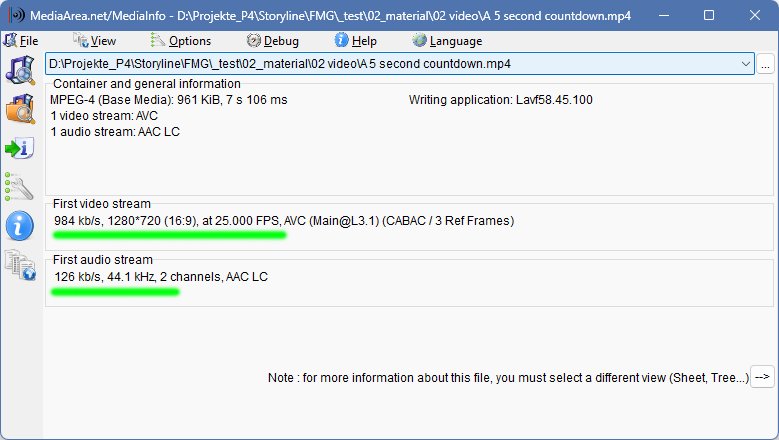The image size is (779, 440).
Task: Click the green audio stream bar
Action: tap(115, 292)
